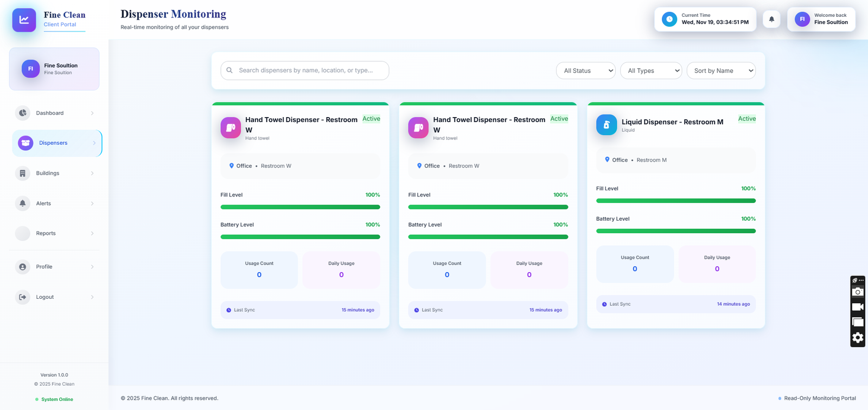
Task: Open the gear settings in floating toolbar
Action: pyautogui.click(x=858, y=338)
